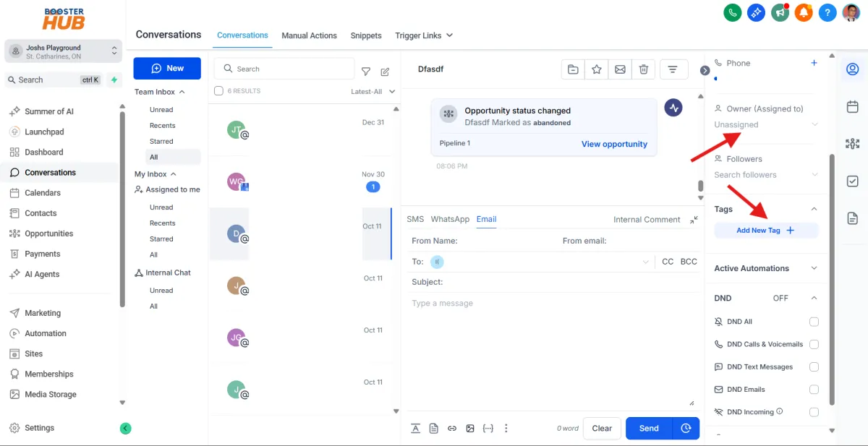Click the envelope mark-unread icon

[620, 69]
